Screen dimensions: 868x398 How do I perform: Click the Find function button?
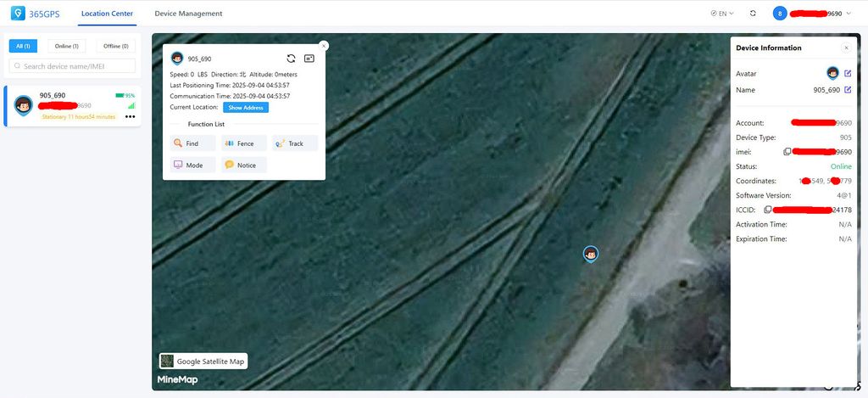[x=192, y=143]
